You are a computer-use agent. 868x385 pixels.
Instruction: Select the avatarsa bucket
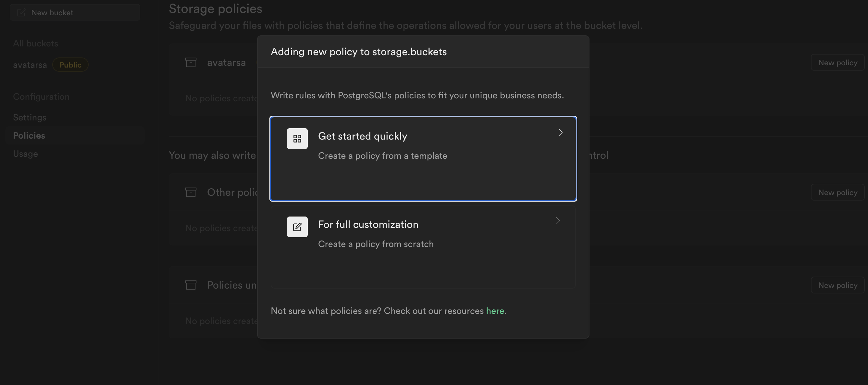click(30, 65)
